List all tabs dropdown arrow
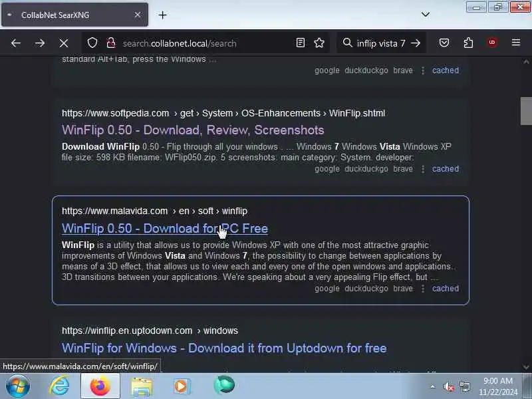Viewport: 532px width, 399px height. (x=426, y=15)
